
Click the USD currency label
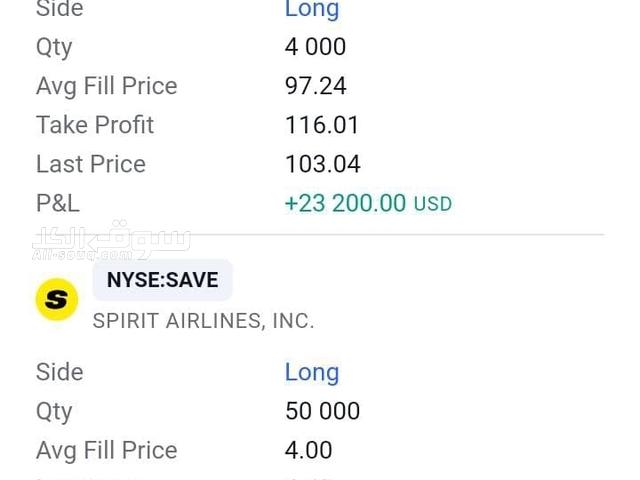(433, 204)
